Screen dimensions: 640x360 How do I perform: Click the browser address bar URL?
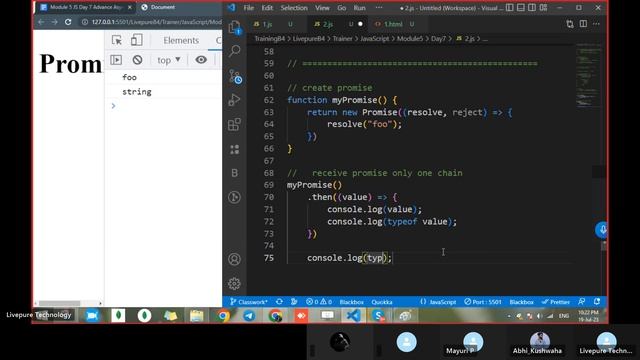pyautogui.click(x=156, y=22)
